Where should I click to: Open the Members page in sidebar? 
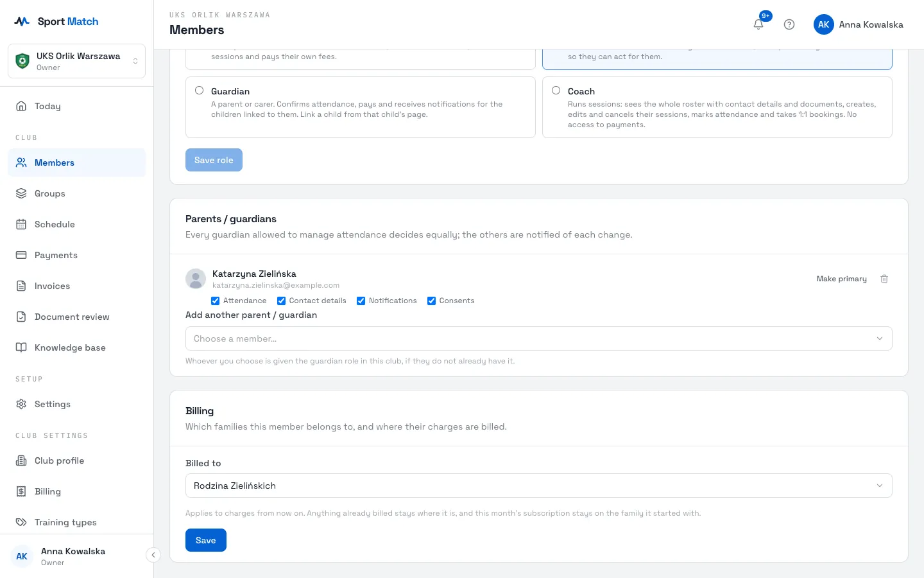(77, 162)
